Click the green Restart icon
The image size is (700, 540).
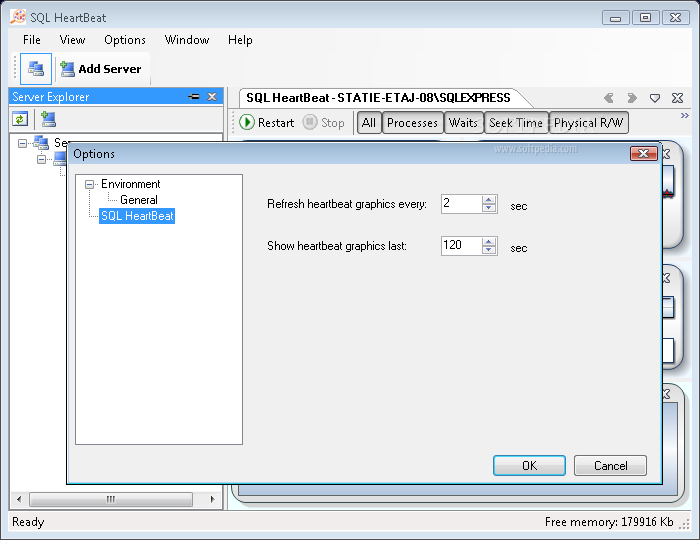click(x=247, y=122)
